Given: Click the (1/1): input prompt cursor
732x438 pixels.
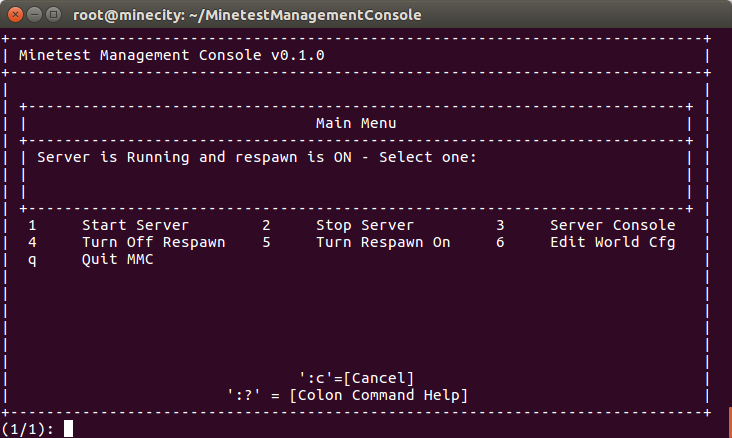Looking at the screenshot, I should pyautogui.click(x=68, y=428).
